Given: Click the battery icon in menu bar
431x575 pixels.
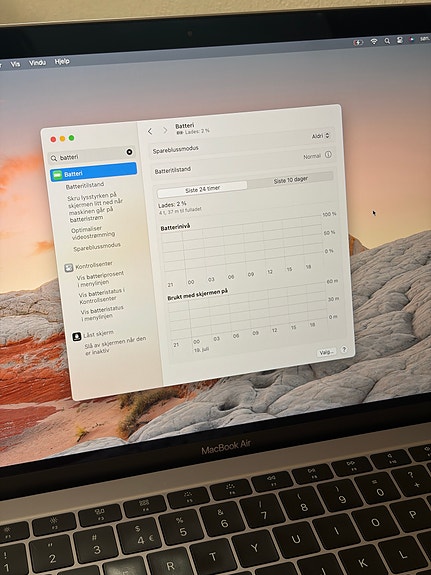Looking at the screenshot, I should pyautogui.click(x=358, y=42).
